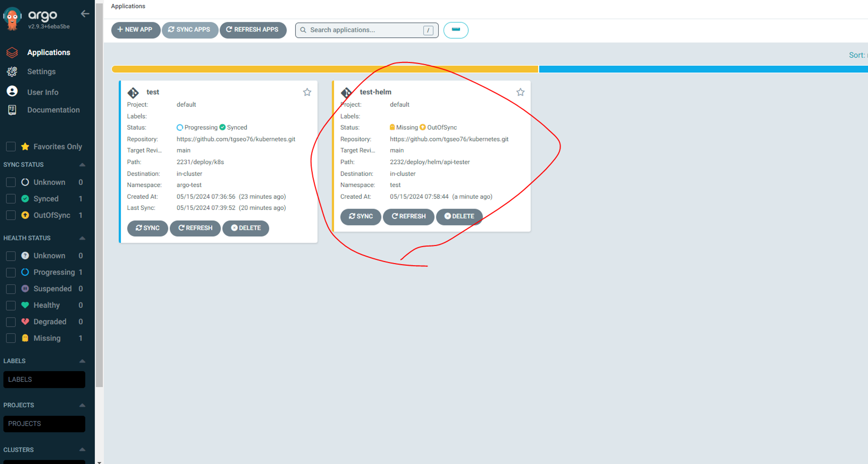Image resolution: width=868 pixels, height=464 pixels.
Task: Check the Degraded health filter
Action: (x=11, y=322)
